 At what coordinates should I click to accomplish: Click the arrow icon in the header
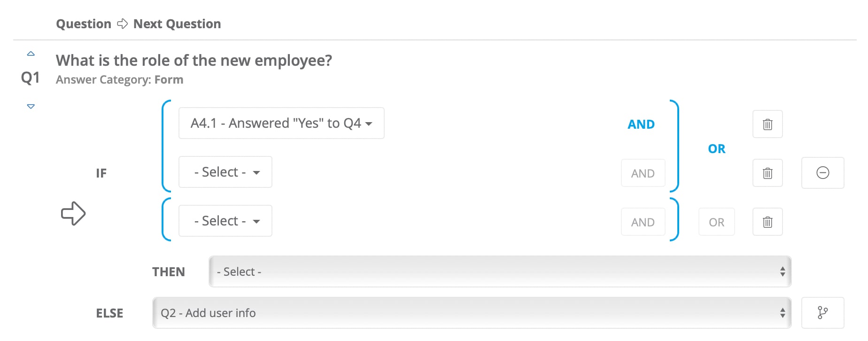tap(122, 23)
